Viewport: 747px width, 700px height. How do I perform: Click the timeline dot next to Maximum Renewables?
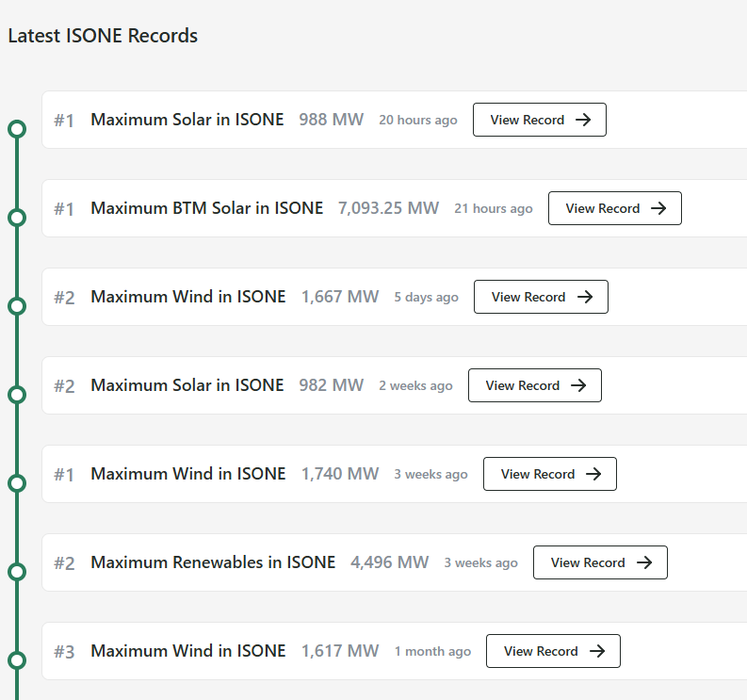(x=16, y=572)
